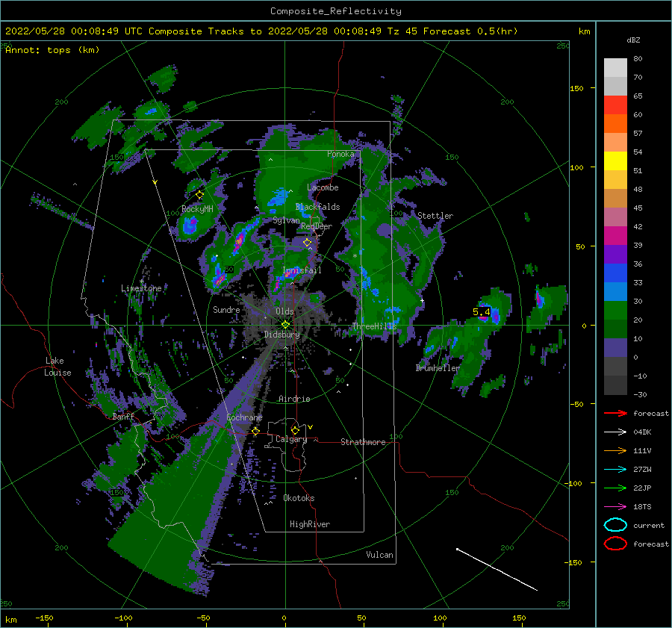Click the bright yellow dBZ swatch

pos(615,161)
